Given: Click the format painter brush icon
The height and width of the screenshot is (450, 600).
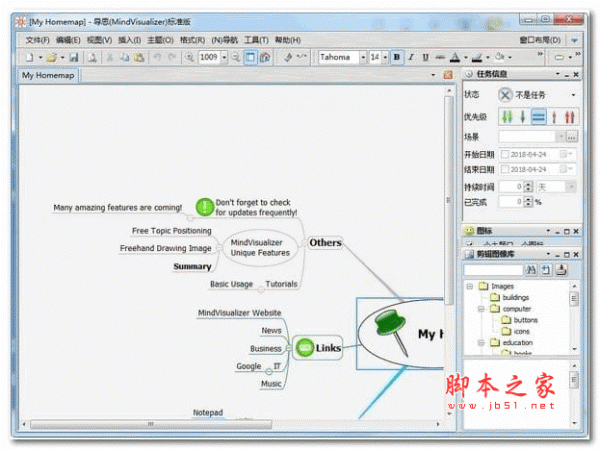Looking at the screenshot, I should 288,57.
